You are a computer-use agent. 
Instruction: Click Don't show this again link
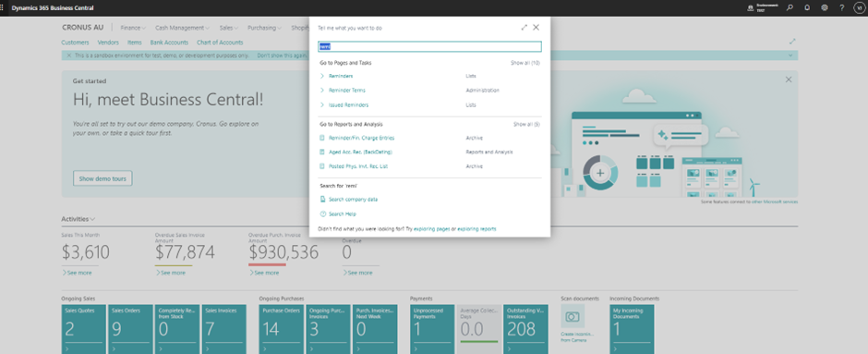282,55
